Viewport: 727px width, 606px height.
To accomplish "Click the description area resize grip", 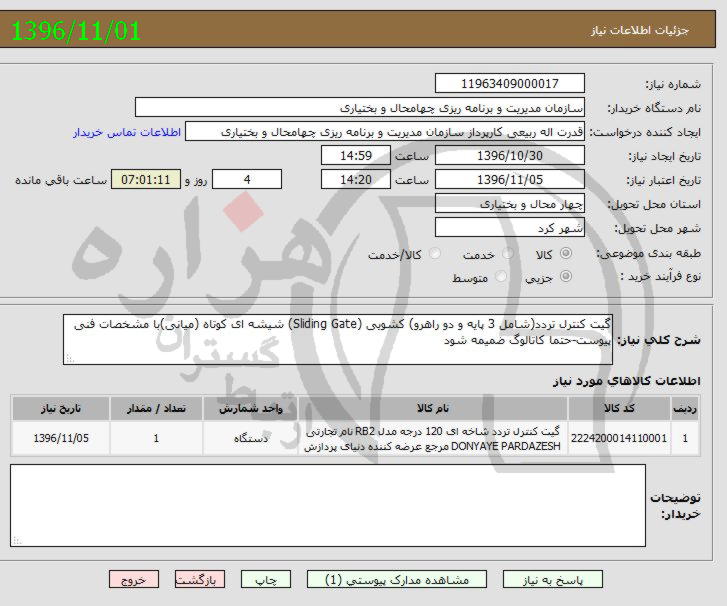I will pos(69,359).
